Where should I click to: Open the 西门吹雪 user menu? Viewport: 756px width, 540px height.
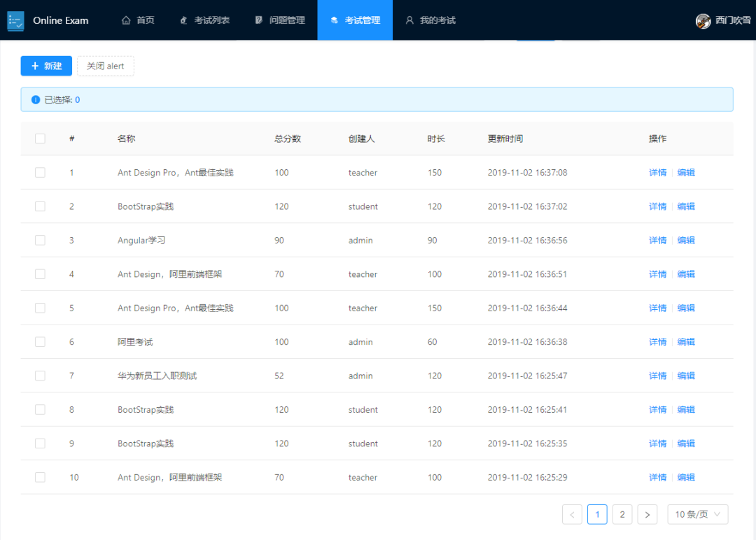click(x=723, y=20)
